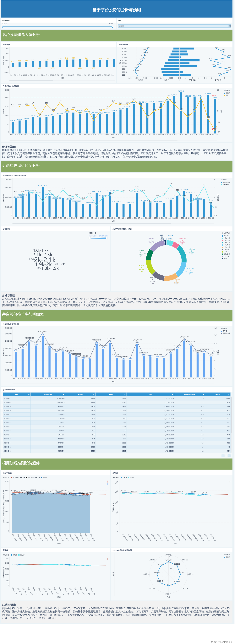
Task: Click the 无限制 date input field
Action: tap(173, 26)
